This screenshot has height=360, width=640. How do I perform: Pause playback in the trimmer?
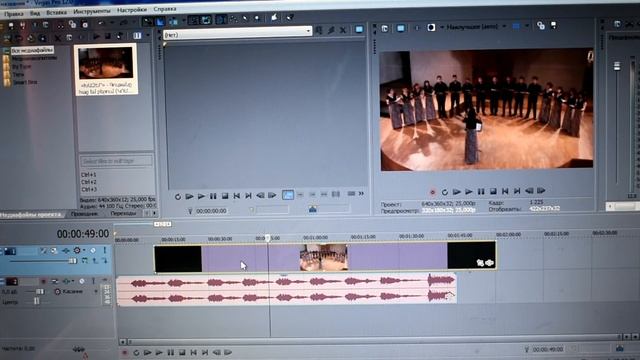pos(213,196)
